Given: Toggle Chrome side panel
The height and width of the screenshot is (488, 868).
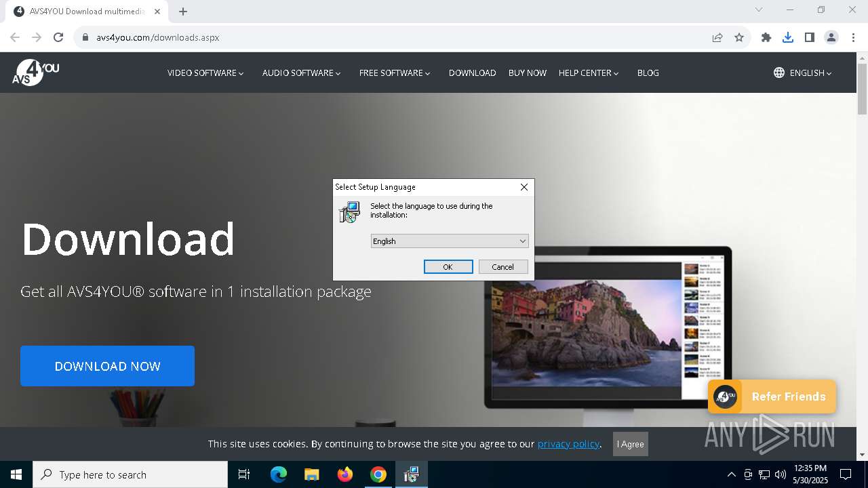Looking at the screenshot, I should tap(810, 37).
